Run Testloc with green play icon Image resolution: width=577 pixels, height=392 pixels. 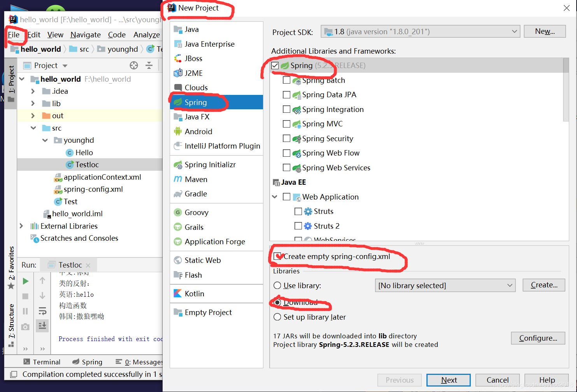[x=25, y=281]
